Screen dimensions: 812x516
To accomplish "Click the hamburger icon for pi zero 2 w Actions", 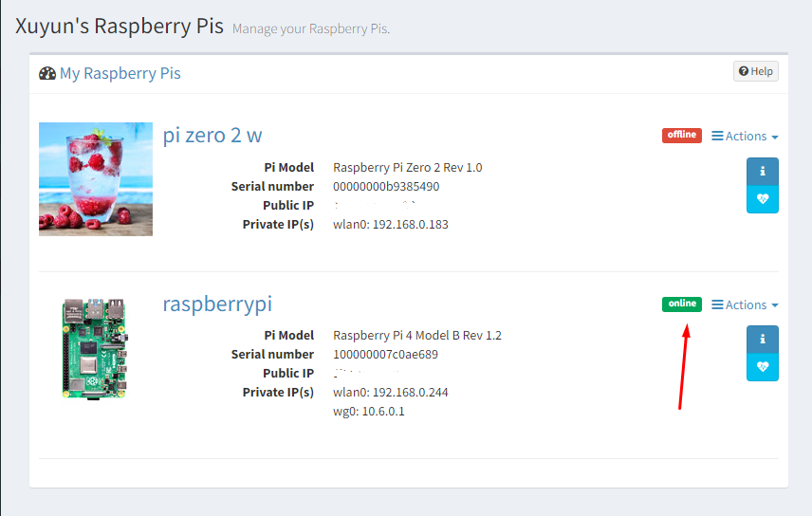I will pyautogui.click(x=717, y=136).
